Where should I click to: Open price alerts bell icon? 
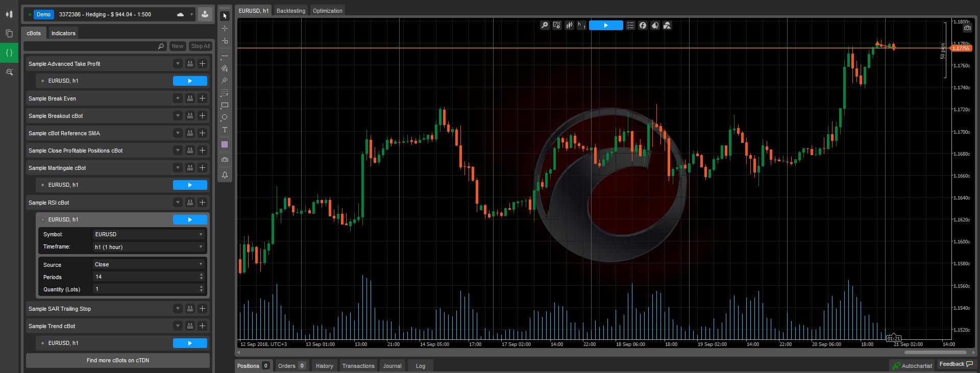(x=225, y=175)
